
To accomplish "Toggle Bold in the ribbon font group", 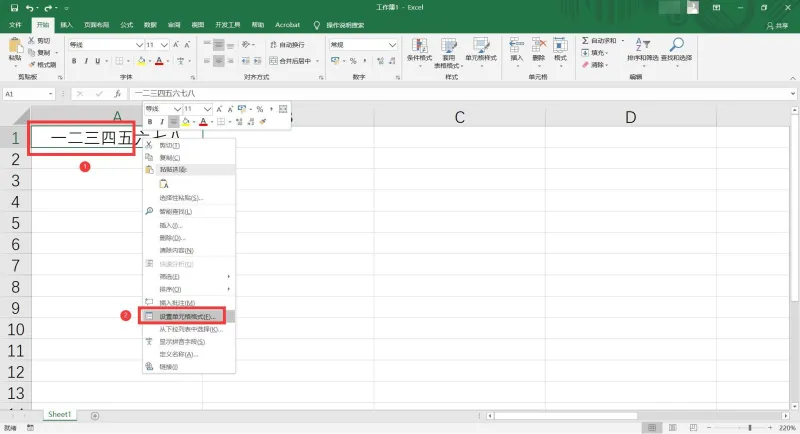I will [x=74, y=61].
